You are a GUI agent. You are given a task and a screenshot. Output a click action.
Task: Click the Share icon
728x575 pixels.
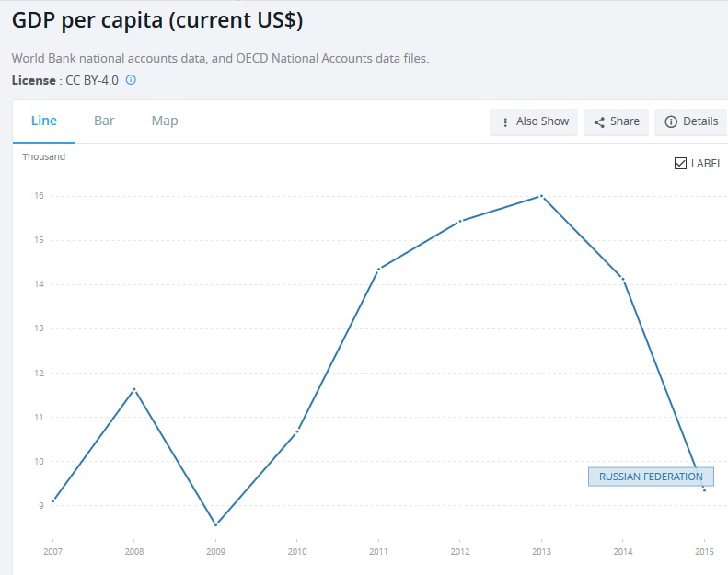(600, 122)
